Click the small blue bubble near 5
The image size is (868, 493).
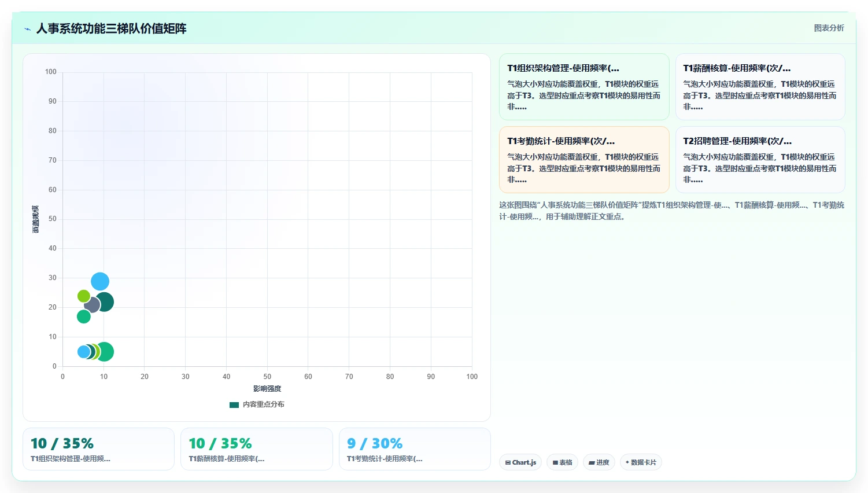84,352
